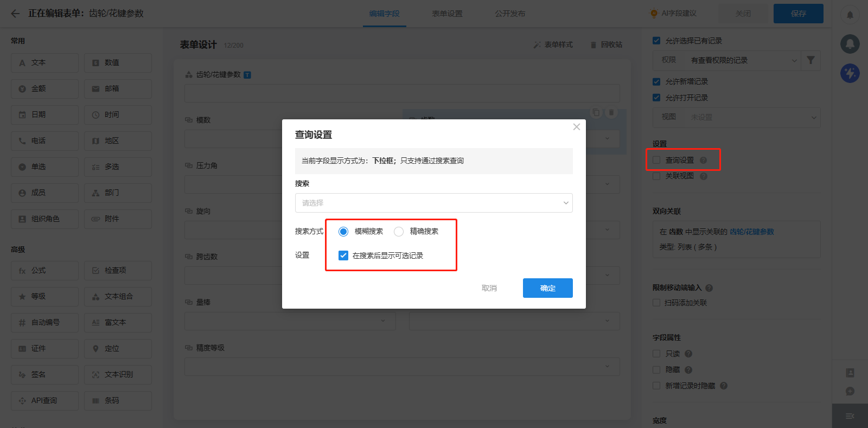
Task: Click 取消 to cancel dialog
Action: pyautogui.click(x=489, y=288)
